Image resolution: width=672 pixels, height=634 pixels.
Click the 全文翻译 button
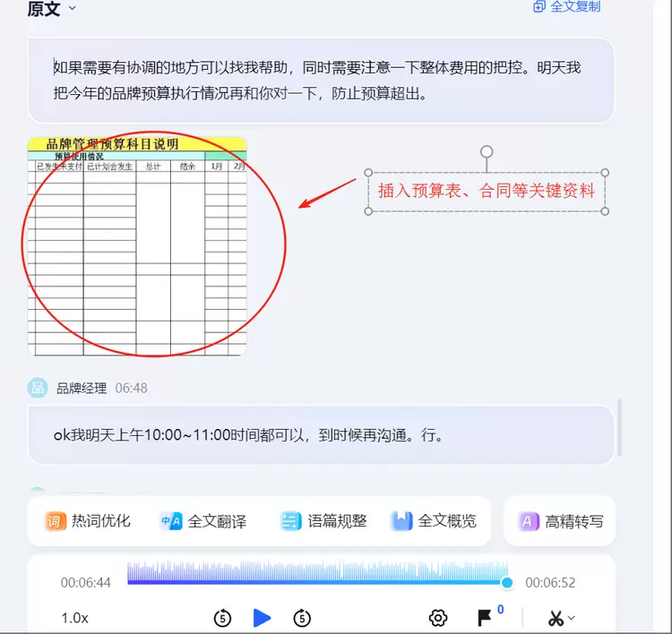click(x=203, y=521)
